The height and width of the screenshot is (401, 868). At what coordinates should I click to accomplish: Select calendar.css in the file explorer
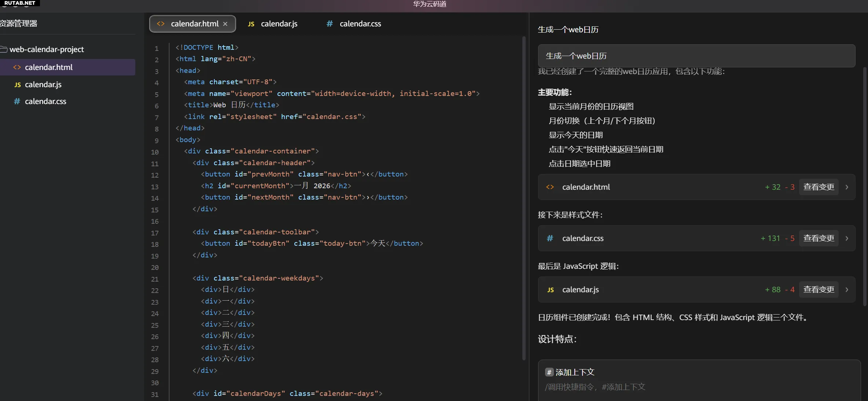point(45,101)
